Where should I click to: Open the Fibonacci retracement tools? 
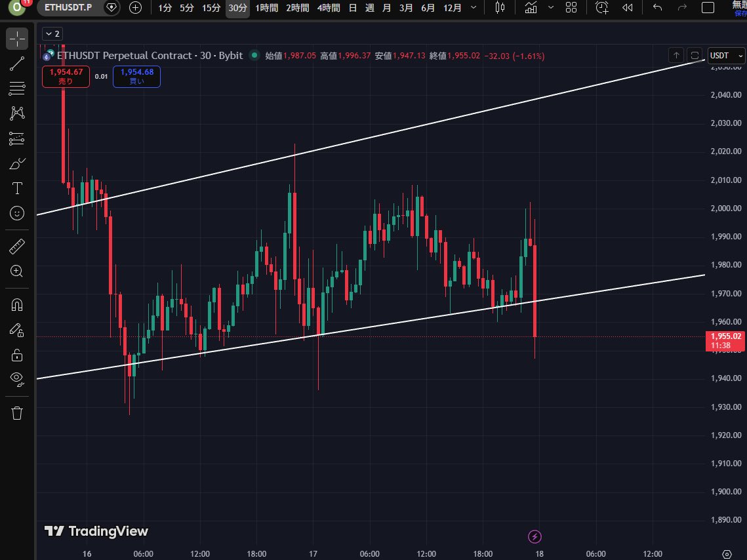pyautogui.click(x=17, y=88)
